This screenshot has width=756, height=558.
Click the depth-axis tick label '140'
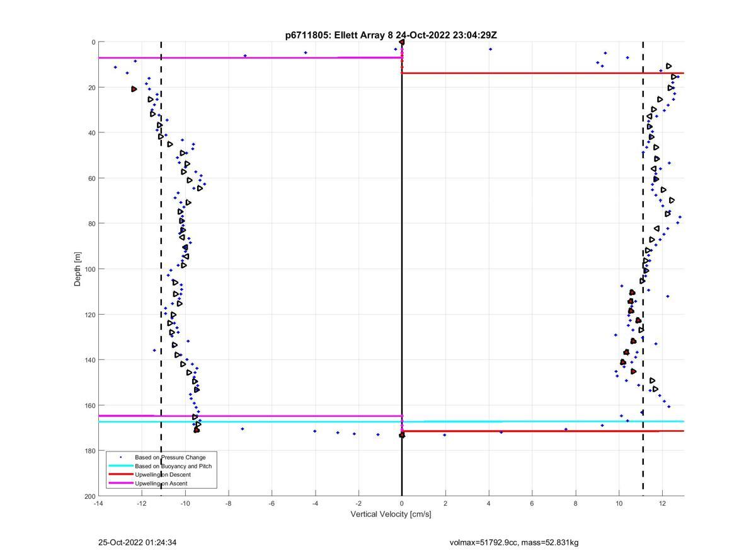(x=89, y=360)
